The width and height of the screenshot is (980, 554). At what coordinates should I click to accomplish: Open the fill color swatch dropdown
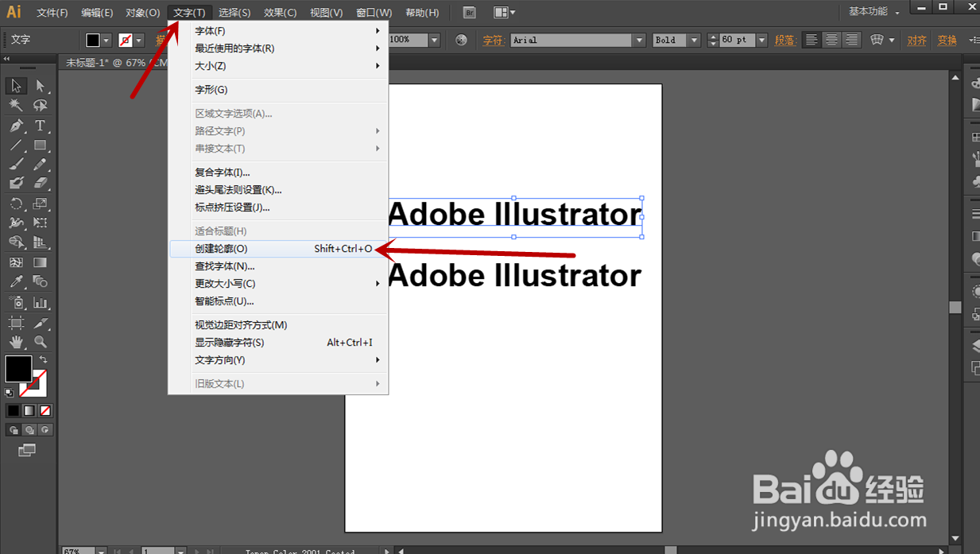[107, 40]
